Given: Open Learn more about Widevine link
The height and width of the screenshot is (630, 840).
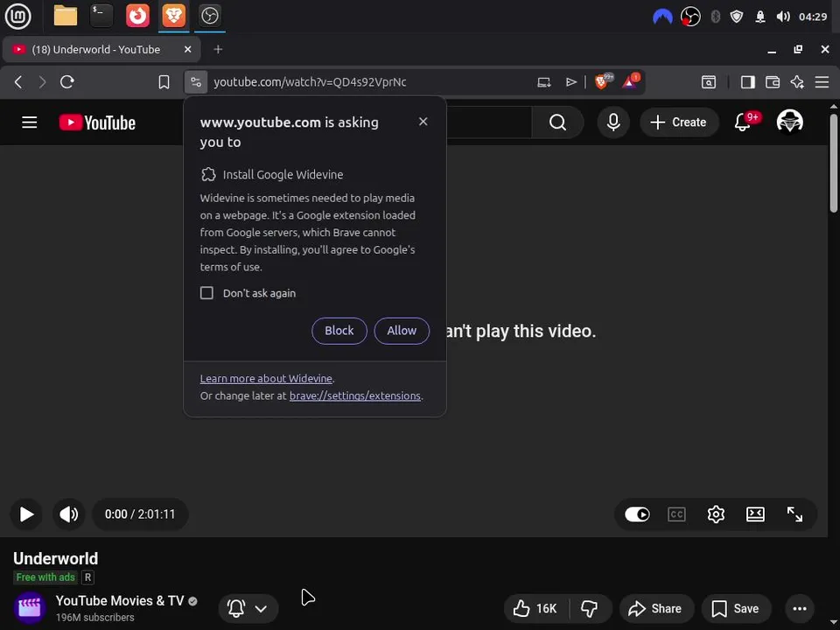Looking at the screenshot, I should pos(266,378).
